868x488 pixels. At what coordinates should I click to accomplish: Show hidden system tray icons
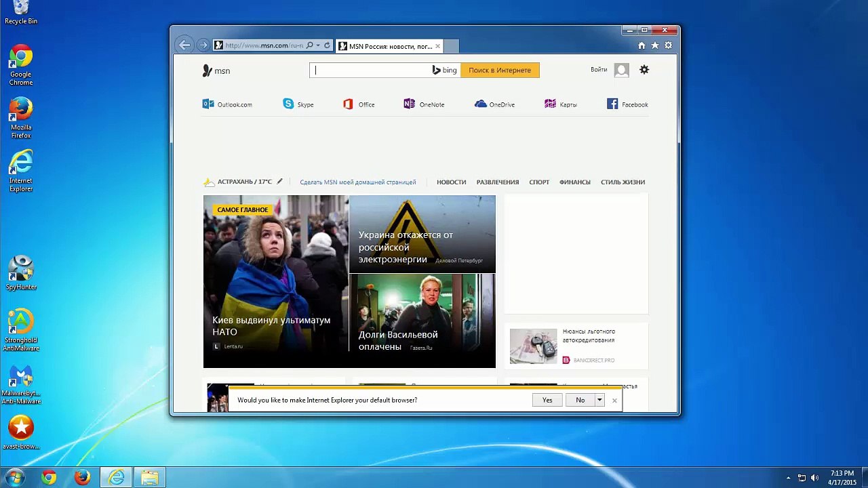point(788,478)
